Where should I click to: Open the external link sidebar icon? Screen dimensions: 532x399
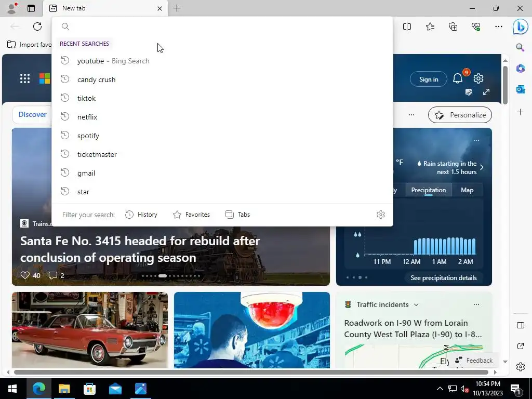[520, 346]
